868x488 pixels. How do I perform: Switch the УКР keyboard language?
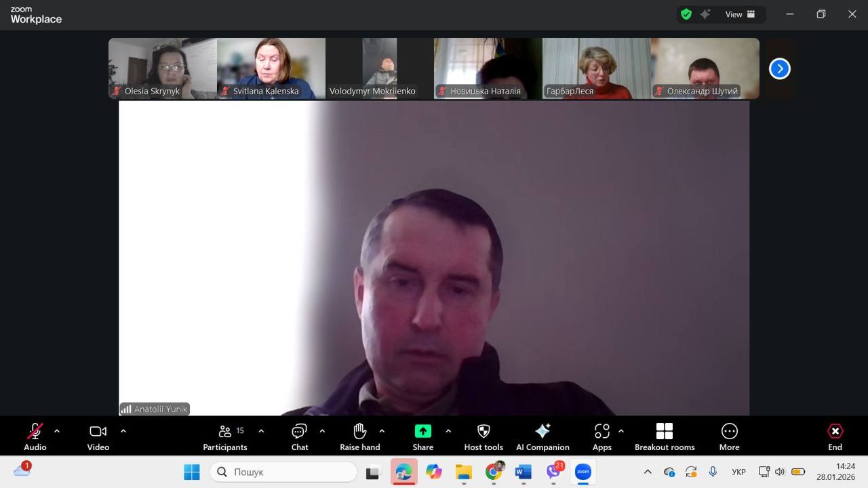pos(739,472)
